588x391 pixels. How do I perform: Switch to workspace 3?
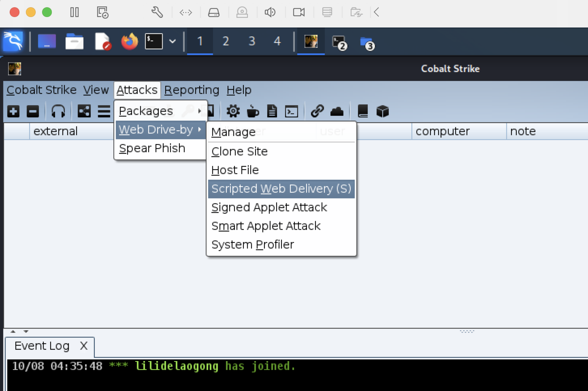pos(252,41)
